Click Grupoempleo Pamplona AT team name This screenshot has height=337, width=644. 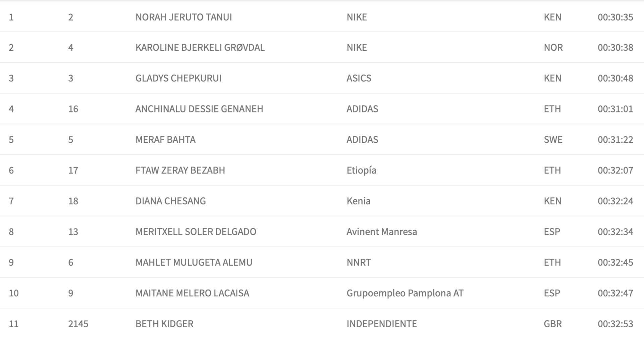(405, 293)
